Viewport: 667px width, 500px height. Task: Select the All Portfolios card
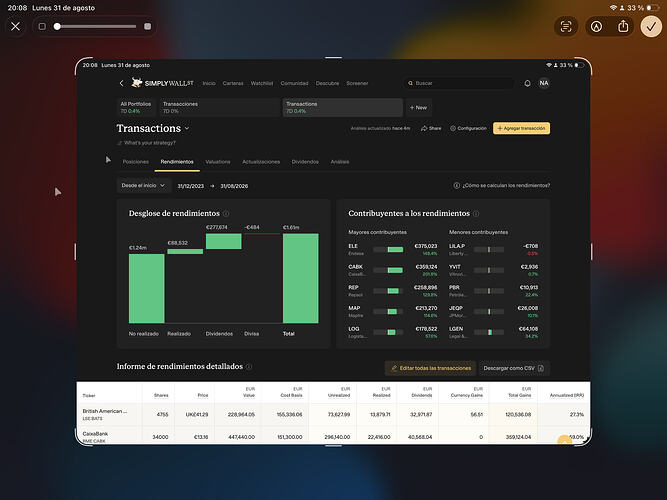click(x=136, y=107)
